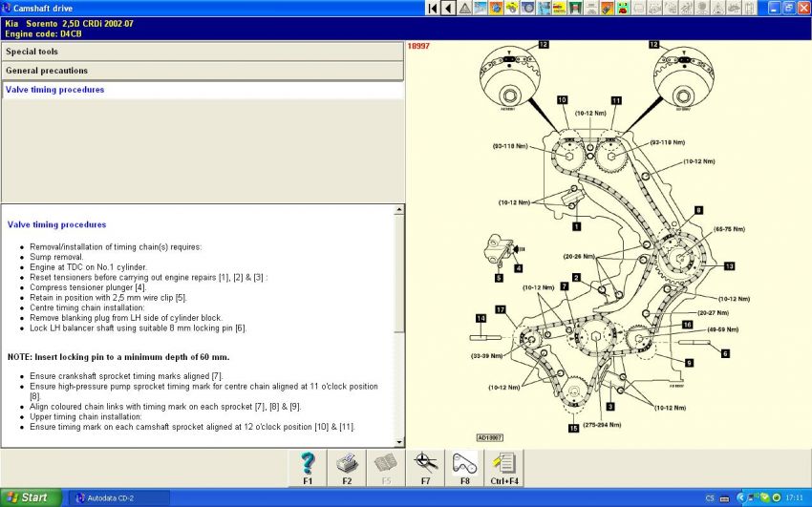Click the Ctrl+F4 notes icon
Viewport: 812px width, 507px height.
(x=503, y=469)
